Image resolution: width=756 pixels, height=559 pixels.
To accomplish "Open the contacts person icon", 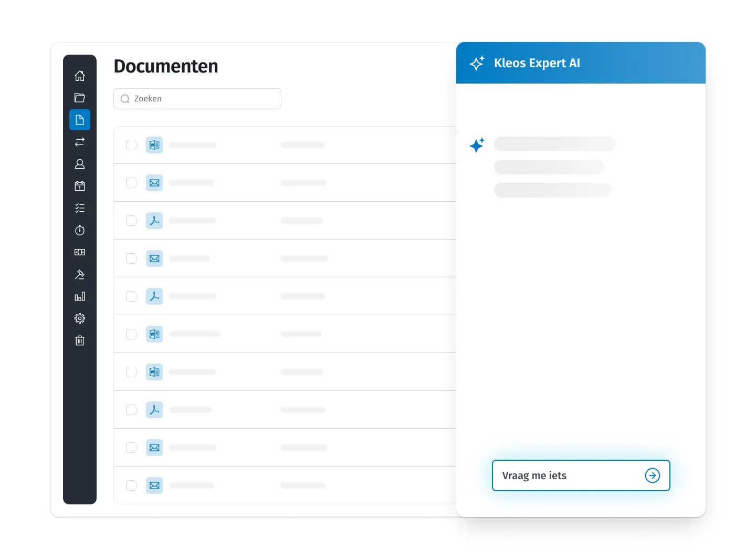I will tap(80, 164).
